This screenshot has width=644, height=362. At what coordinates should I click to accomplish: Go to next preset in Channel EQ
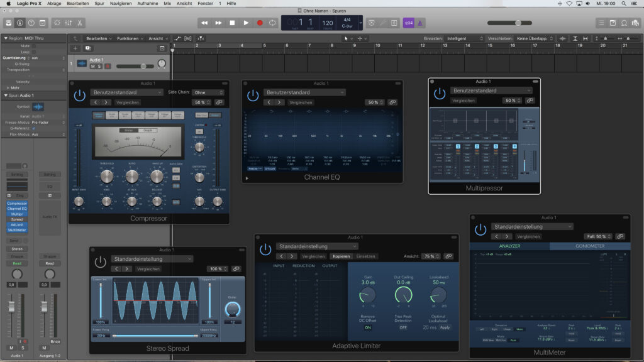pos(279,102)
